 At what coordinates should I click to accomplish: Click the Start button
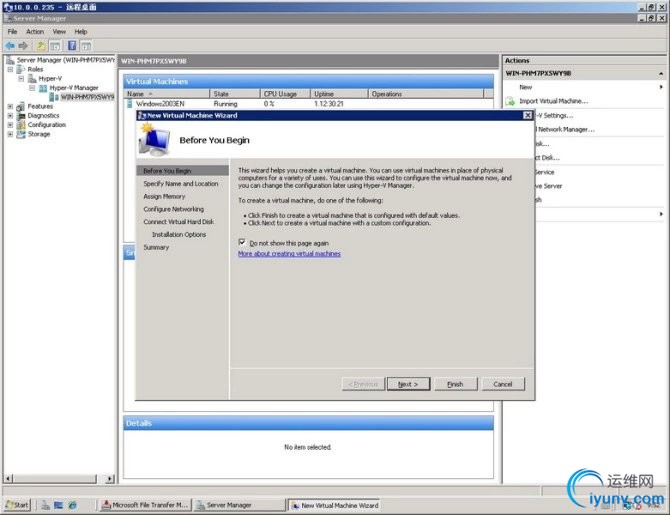click(18, 505)
